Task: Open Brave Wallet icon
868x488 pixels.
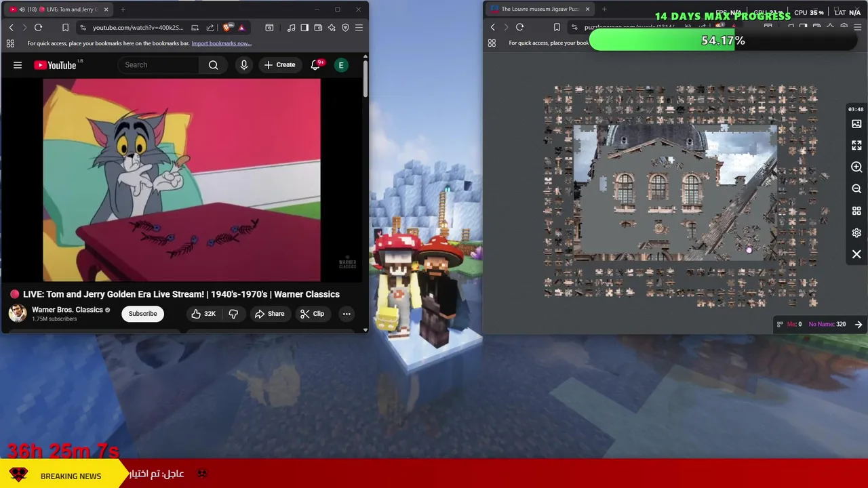Action: coord(318,28)
